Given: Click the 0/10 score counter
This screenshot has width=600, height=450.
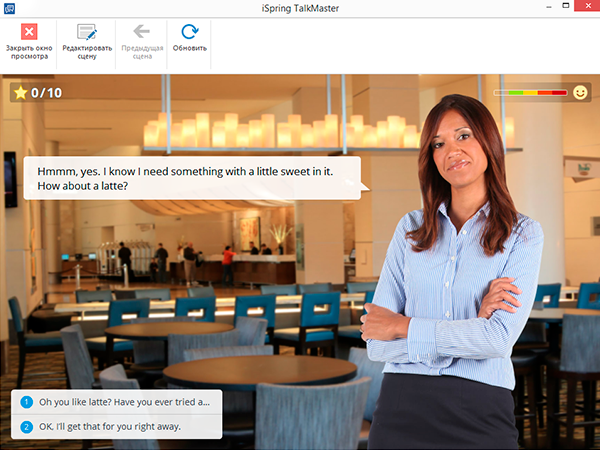Looking at the screenshot, I should [x=46, y=93].
